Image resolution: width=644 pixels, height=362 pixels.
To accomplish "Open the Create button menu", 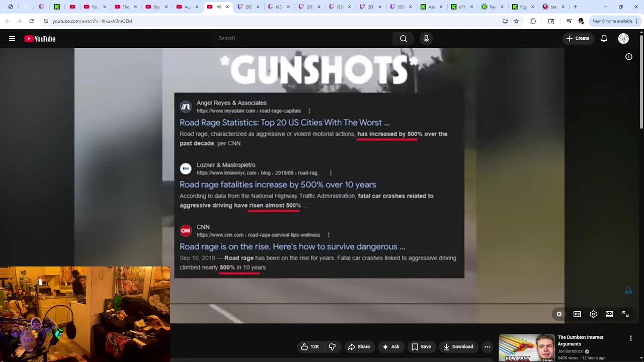I will 578,39.
